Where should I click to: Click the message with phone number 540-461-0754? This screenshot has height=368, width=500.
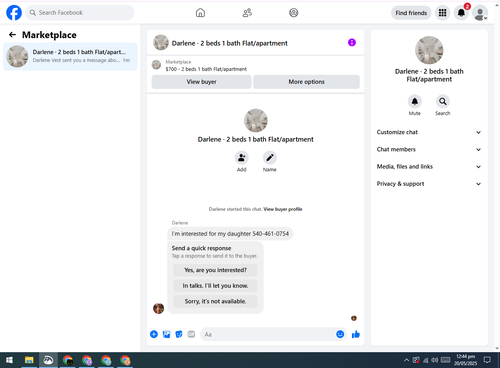(x=230, y=234)
